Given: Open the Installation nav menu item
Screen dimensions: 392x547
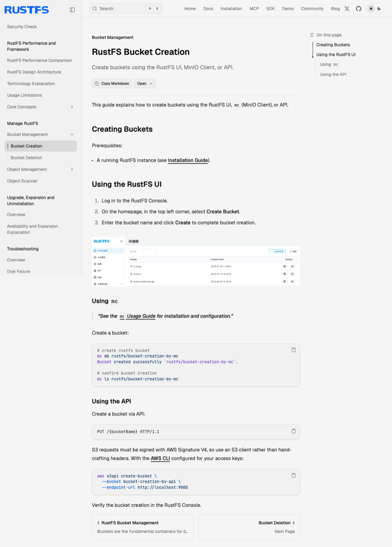Looking at the screenshot, I should (x=231, y=9).
